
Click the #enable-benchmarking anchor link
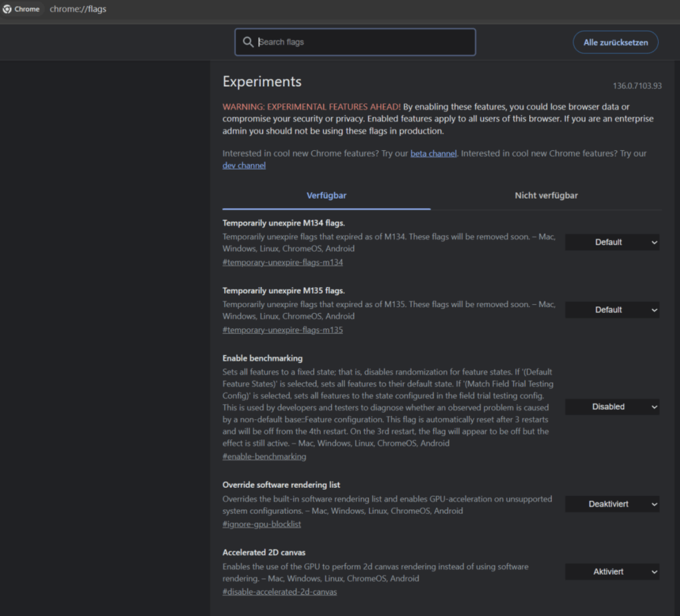point(264,457)
